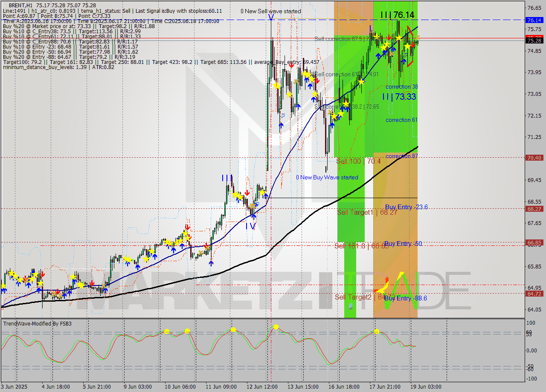Click the '0 New Sell wave started' header text
Image resolution: width=546 pixels, height=392 pixels.
coord(270,11)
